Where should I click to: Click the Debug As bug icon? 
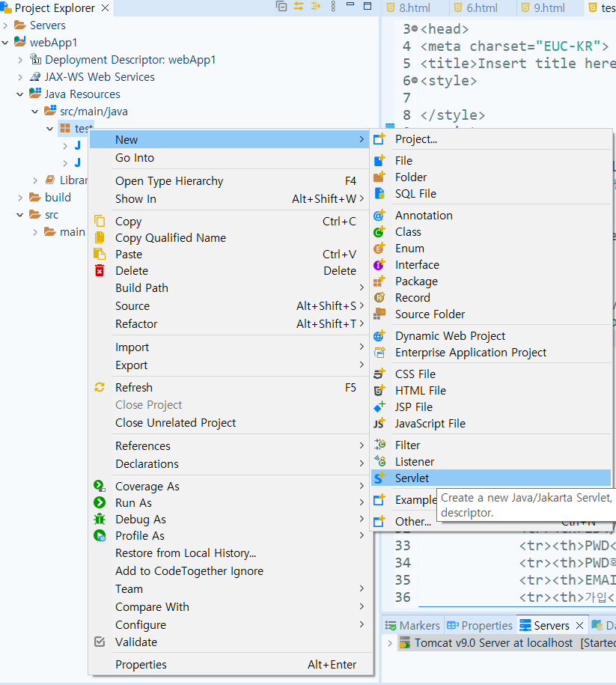click(100, 519)
